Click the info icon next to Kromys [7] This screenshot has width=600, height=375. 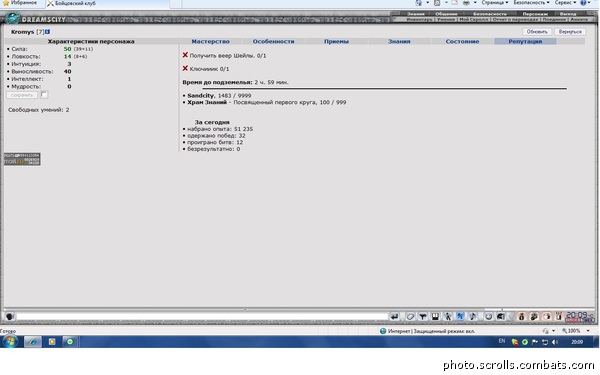click(47, 32)
